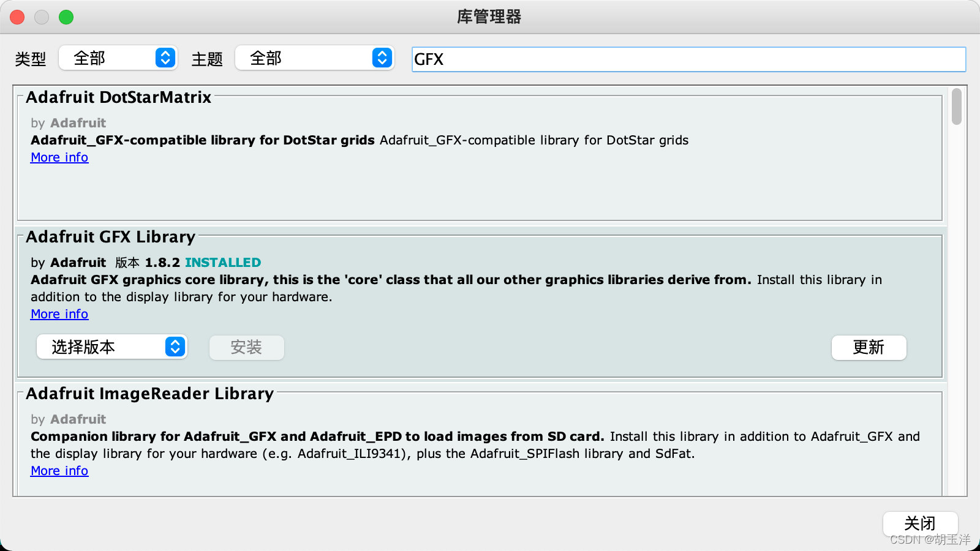Click the library list scrollbar thumb

pos(957,107)
